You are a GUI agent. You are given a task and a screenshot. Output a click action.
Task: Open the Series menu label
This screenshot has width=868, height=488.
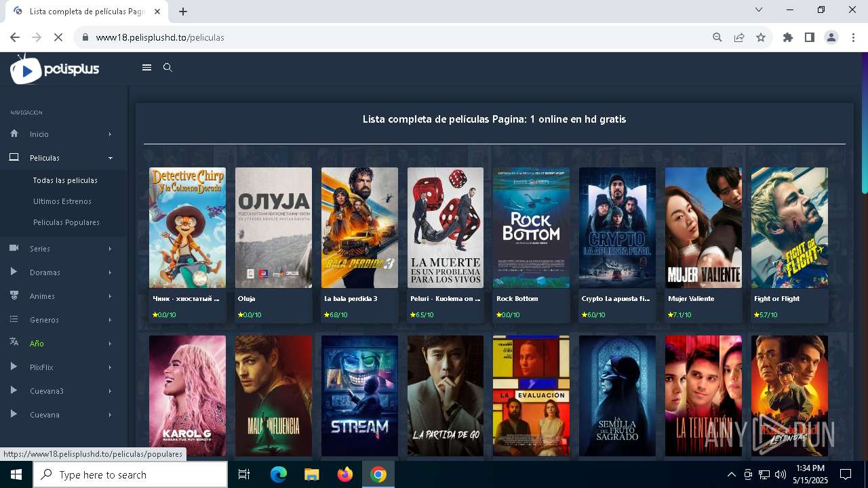click(x=40, y=249)
